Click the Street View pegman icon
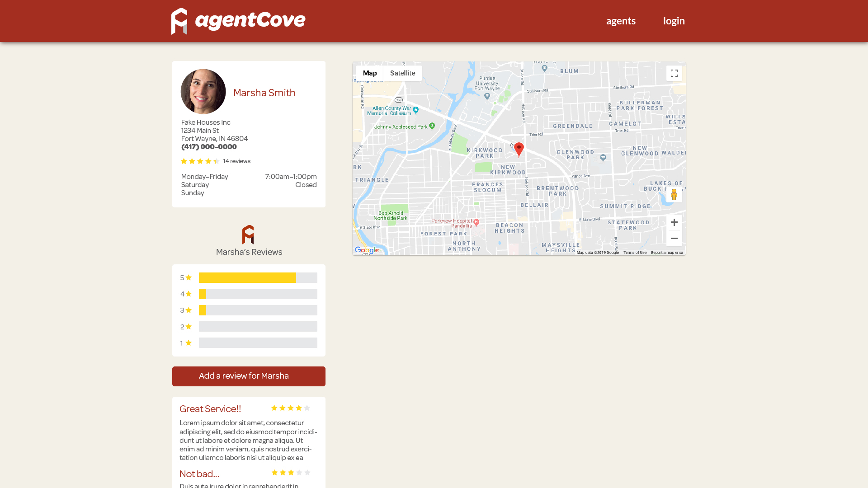The height and width of the screenshot is (488, 868). point(674,195)
